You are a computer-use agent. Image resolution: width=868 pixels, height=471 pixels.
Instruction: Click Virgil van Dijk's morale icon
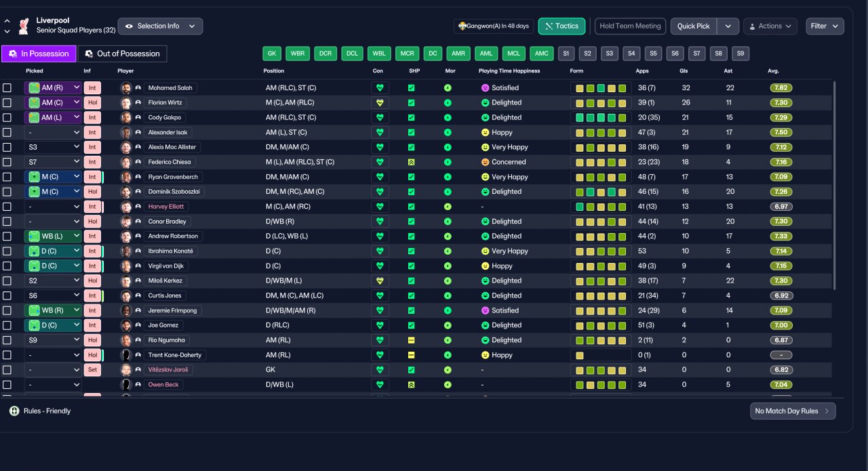[448, 266]
